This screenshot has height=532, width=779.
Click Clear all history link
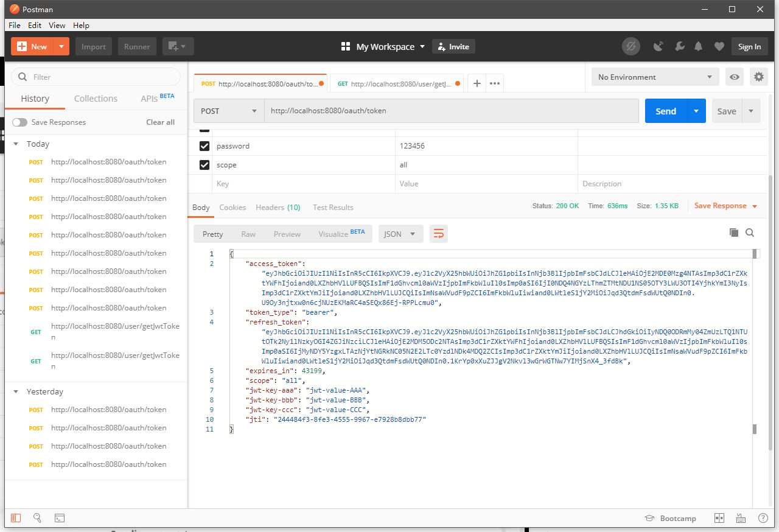(160, 122)
